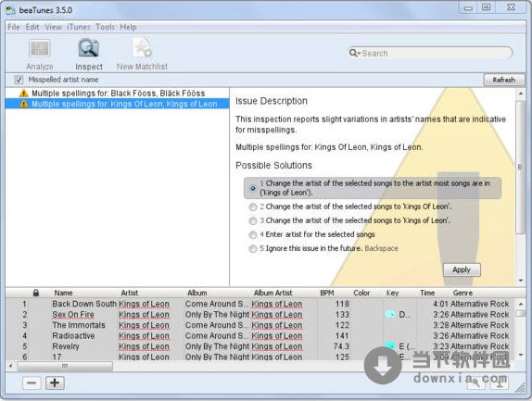Select solution 3: change to 'Kings of Leon'

tap(253, 220)
